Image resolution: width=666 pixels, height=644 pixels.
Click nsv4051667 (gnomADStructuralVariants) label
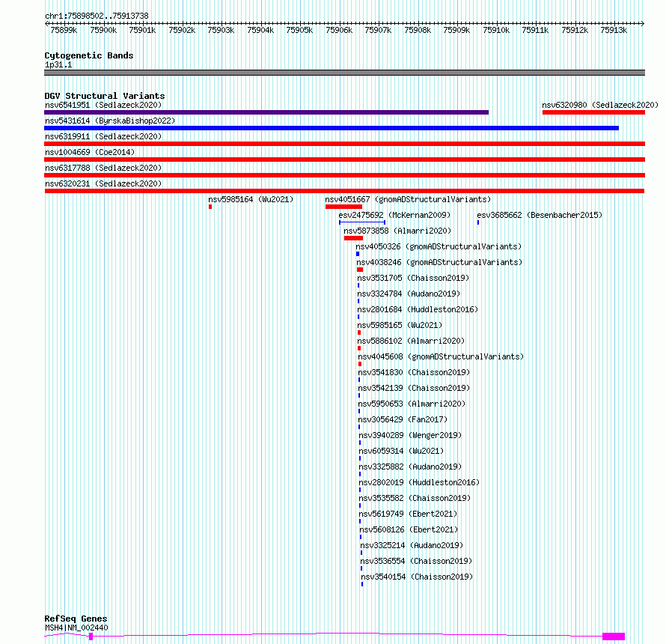coord(408,199)
